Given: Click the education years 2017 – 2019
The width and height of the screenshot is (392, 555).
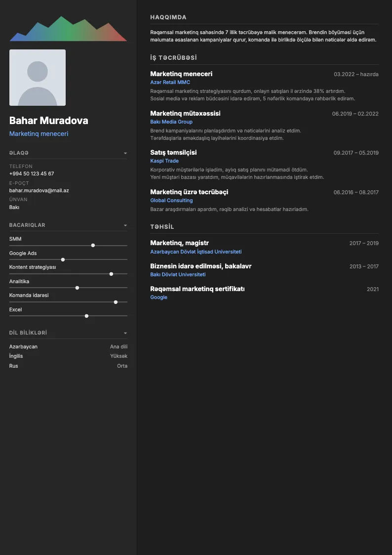Looking at the screenshot, I should point(364,243).
